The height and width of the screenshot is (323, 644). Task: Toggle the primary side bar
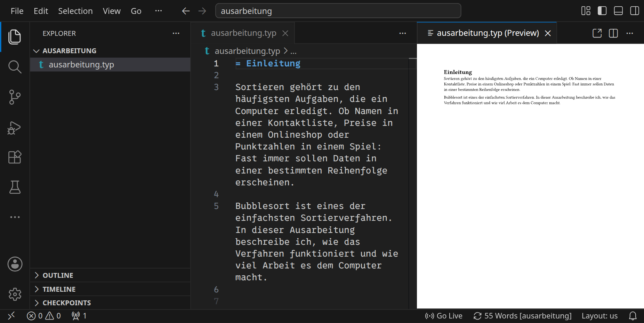[x=602, y=11]
